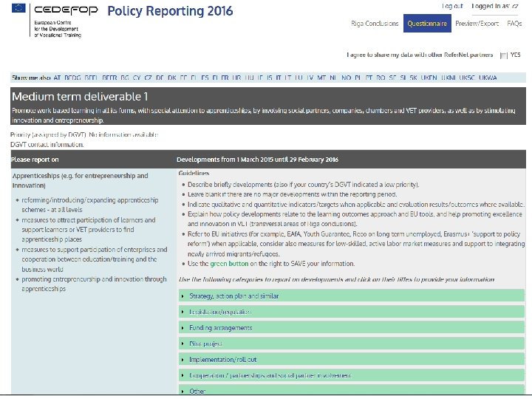Open the Riga Conclusions tab
This screenshot has width=532, height=399.
(375, 24)
